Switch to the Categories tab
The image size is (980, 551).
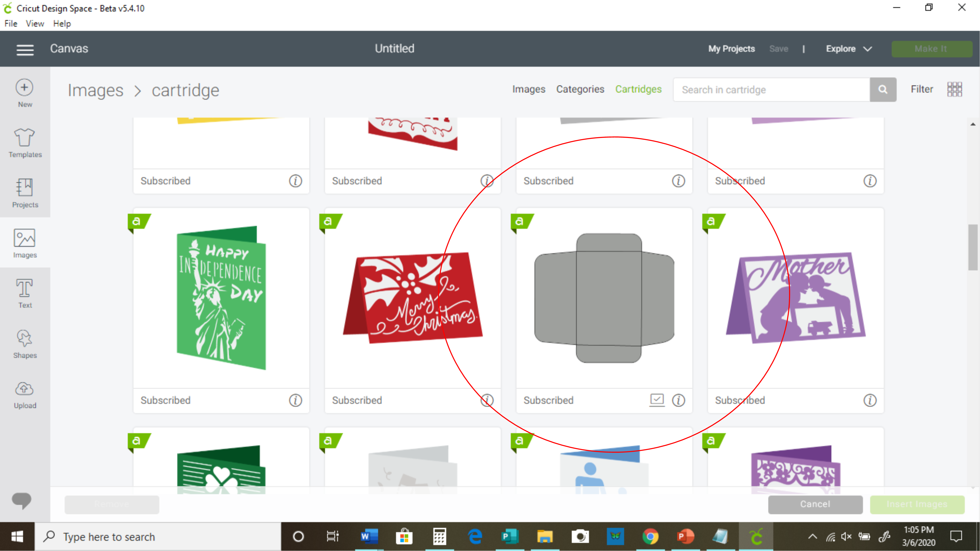pyautogui.click(x=580, y=89)
